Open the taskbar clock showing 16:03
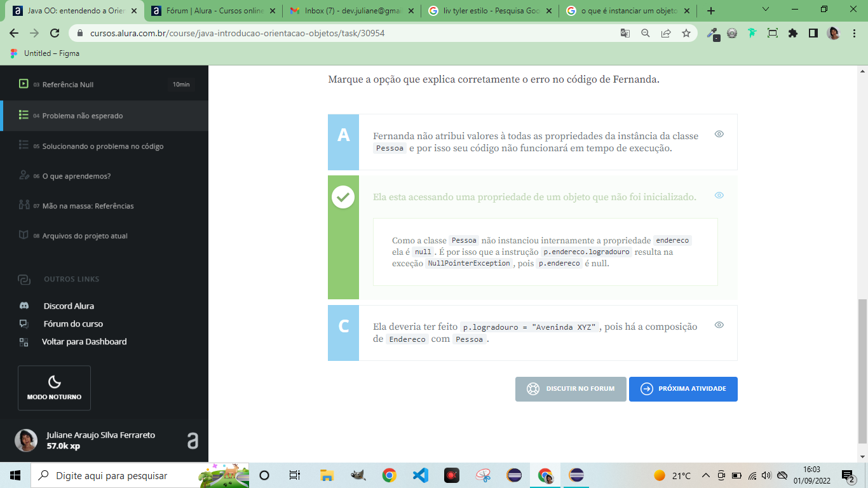 (x=811, y=475)
